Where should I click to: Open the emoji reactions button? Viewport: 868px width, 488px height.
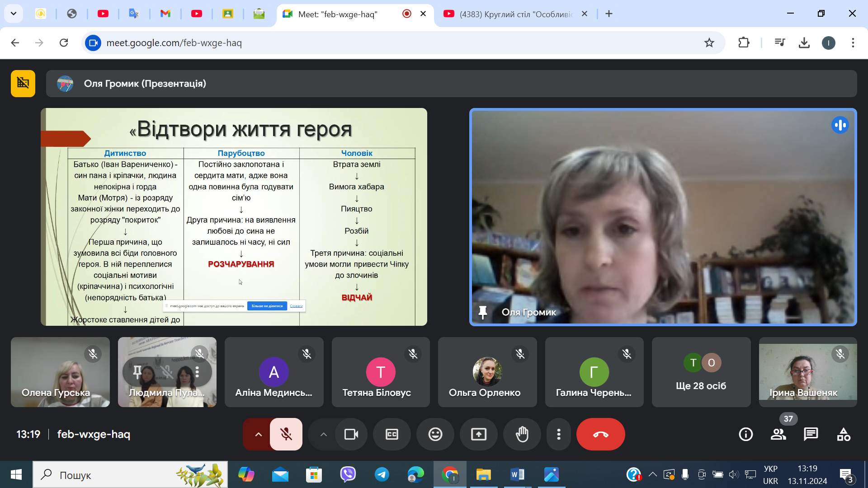[x=435, y=434]
